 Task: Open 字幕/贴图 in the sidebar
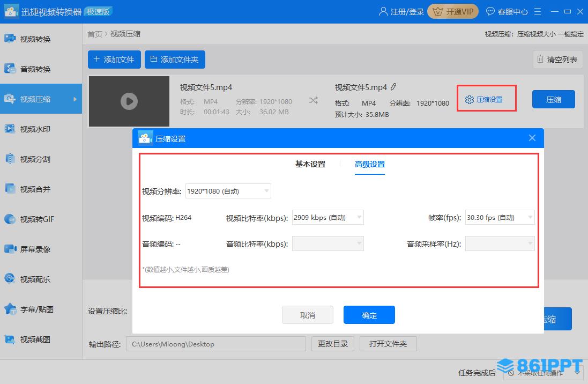coord(41,309)
